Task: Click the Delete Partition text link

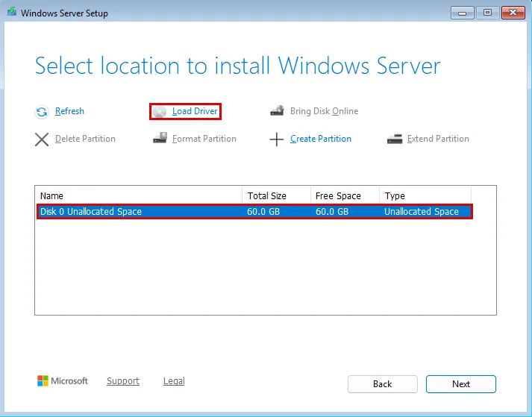Action: click(x=85, y=139)
